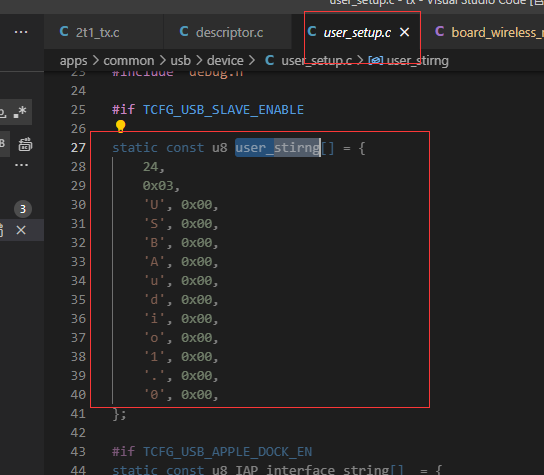Click the C icon in the breadcrumb
The width and height of the screenshot is (544, 475).
270,60
